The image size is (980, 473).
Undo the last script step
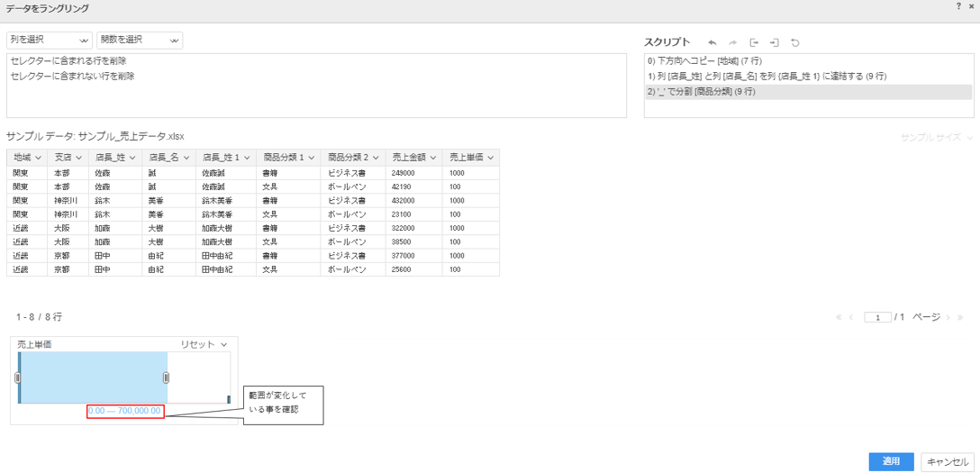712,42
